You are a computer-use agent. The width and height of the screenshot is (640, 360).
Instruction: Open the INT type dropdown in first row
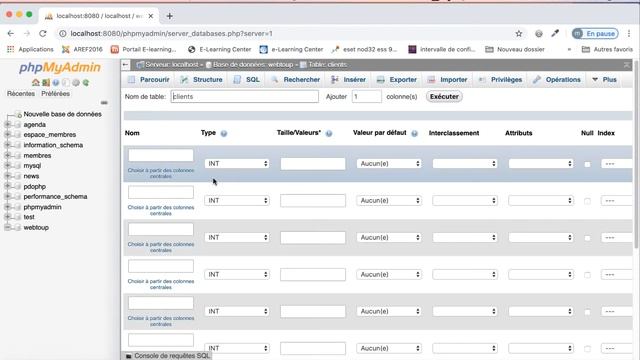(237, 164)
